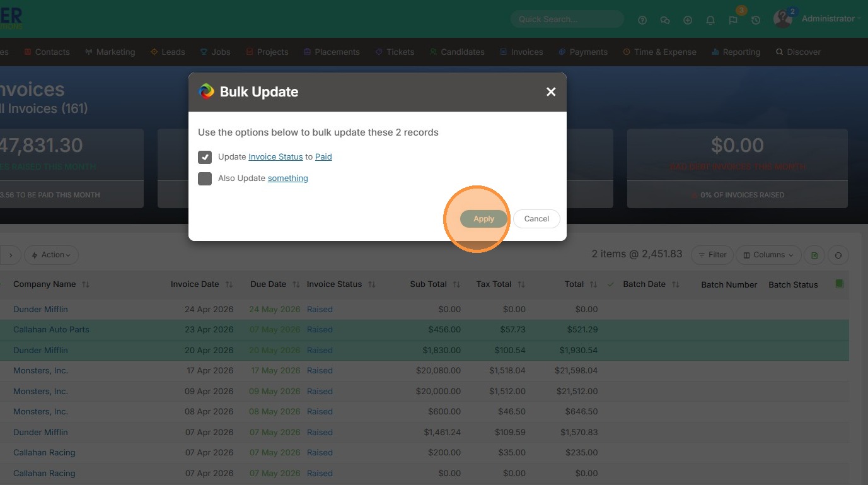
Task: Open the Payments menu
Action: point(583,52)
